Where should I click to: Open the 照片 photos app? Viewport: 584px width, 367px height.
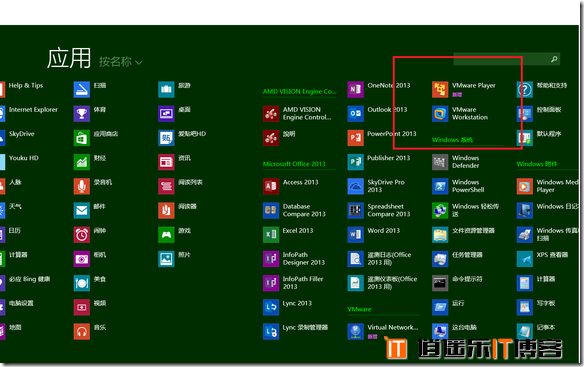click(175, 259)
